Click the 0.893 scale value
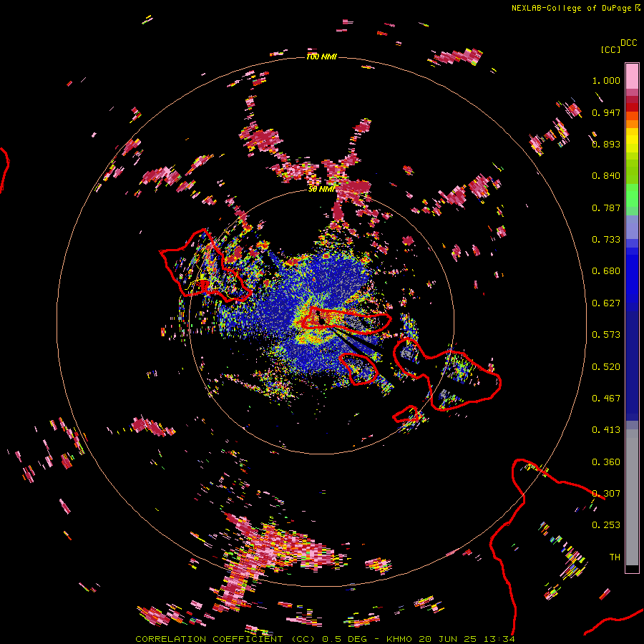The height and width of the screenshot is (644, 644). [606, 144]
